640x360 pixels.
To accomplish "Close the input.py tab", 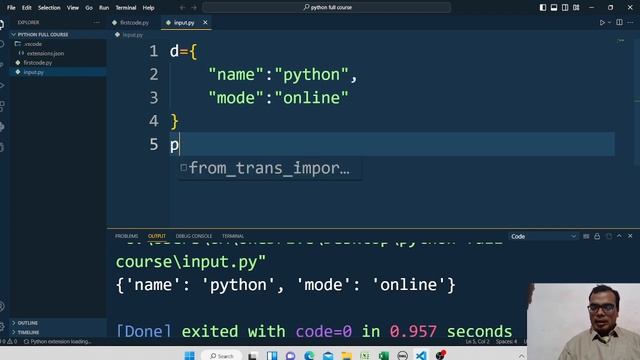I will (205, 22).
